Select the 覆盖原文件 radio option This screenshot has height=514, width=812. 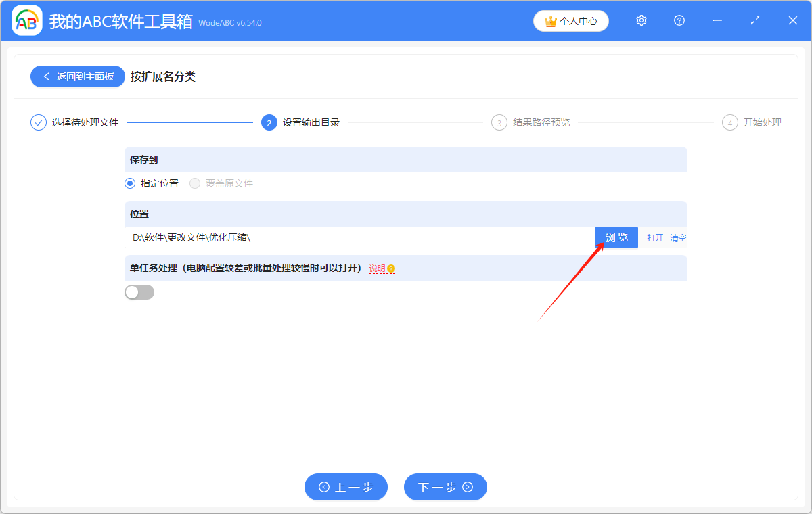click(194, 183)
